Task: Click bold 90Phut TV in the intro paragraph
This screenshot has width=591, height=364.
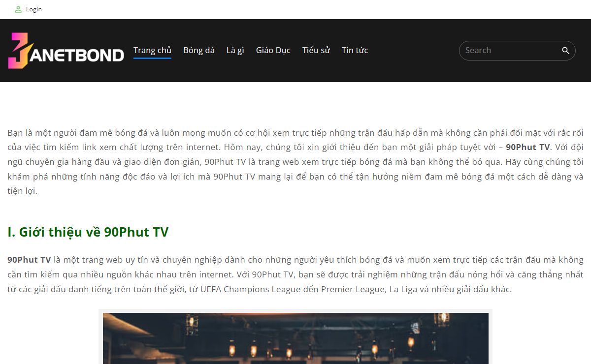Action: coord(528,147)
